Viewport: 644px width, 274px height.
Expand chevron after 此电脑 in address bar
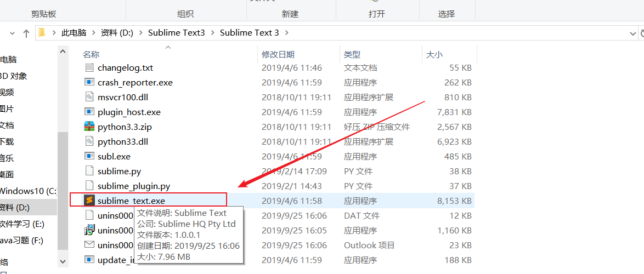[x=94, y=33]
